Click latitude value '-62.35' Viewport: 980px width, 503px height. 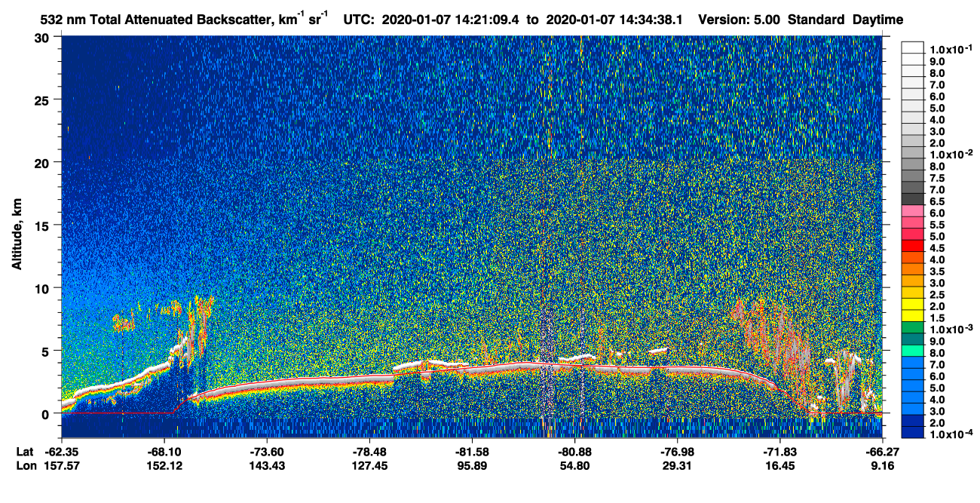tap(62, 451)
